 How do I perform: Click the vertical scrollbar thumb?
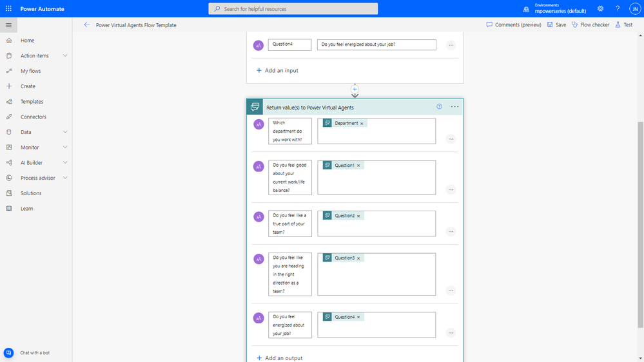[640, 225]
